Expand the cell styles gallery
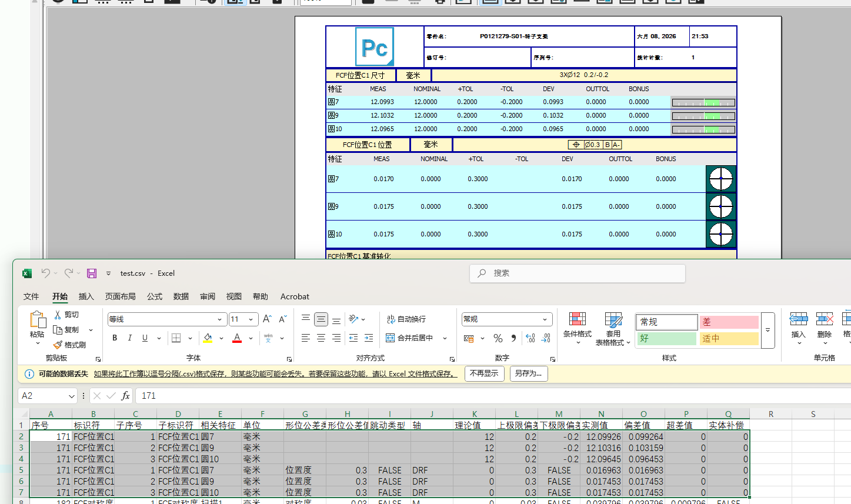The height and width of the screenshot is (504, 851). [767, 330]
